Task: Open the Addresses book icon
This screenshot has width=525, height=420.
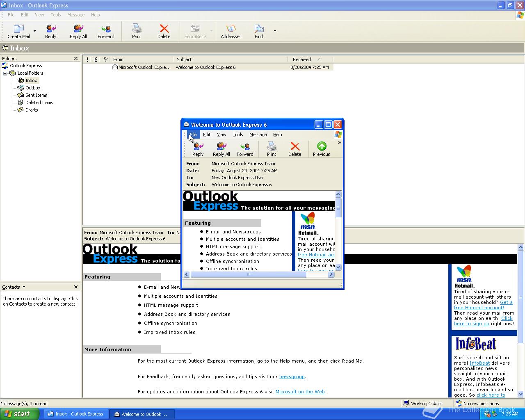Action: coord(231,31)
